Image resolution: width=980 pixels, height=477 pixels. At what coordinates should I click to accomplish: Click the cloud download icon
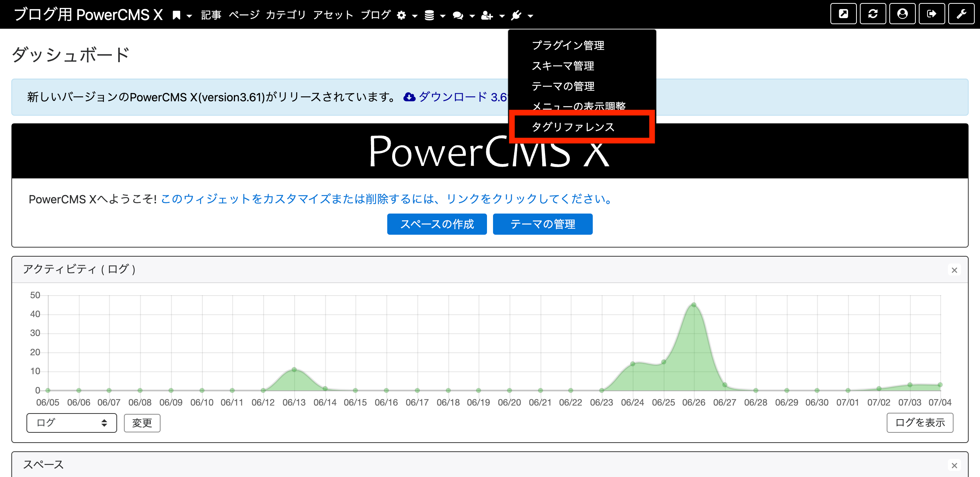point(410,97)
